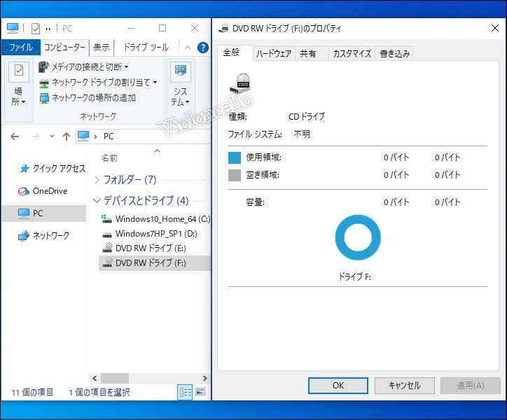Select PC in the navigation pane
Screen dimensions: 507x420
[x=44, y=213]
